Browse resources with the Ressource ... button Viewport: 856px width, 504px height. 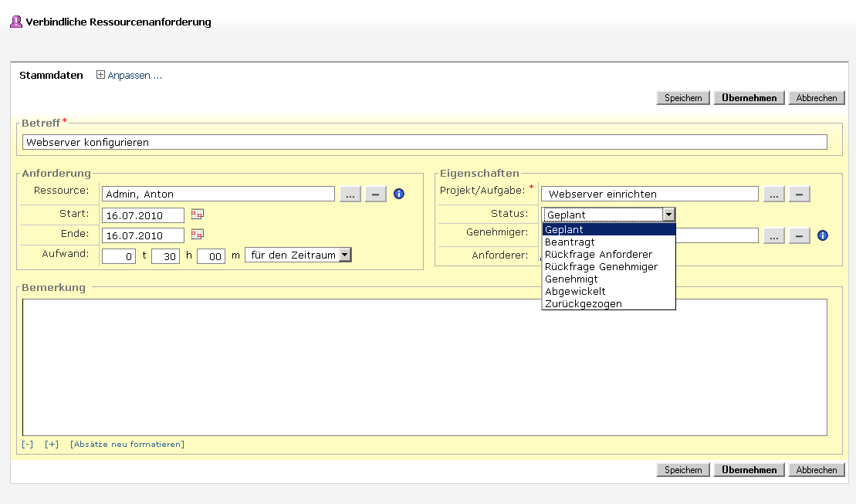coord(350,194)
